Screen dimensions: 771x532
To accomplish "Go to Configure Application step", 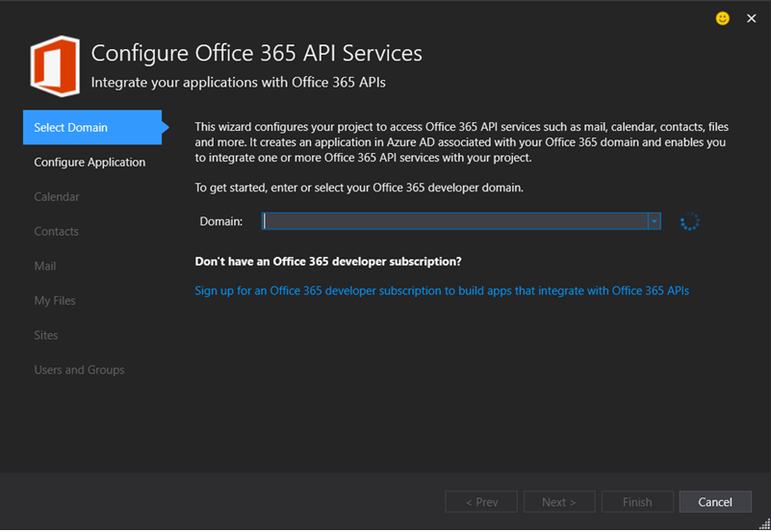I will pyautogui.click(x=90, y=162).
